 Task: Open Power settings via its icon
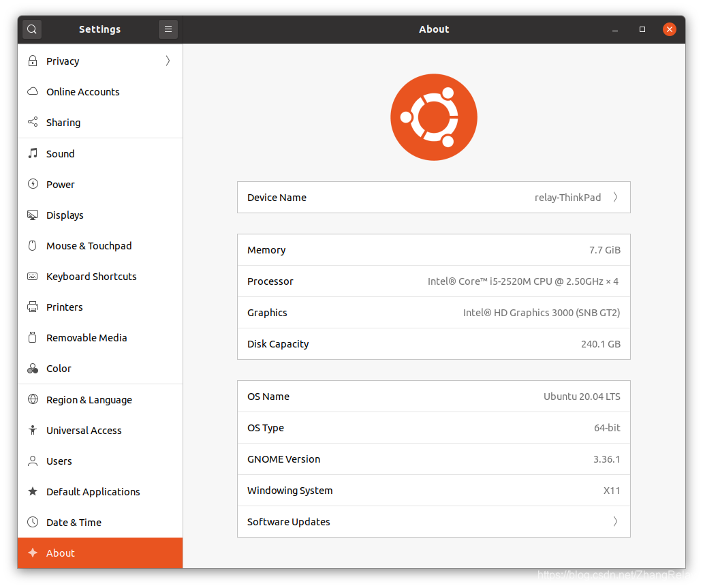click(x=32, y=184)
